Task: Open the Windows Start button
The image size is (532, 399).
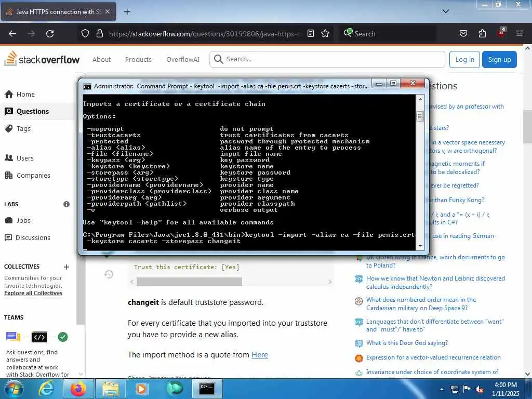Action: pos(14,389)
